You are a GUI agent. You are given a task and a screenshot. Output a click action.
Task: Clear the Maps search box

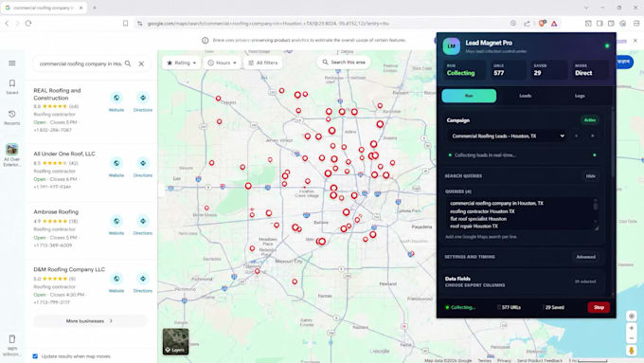(x=141, y=64)
